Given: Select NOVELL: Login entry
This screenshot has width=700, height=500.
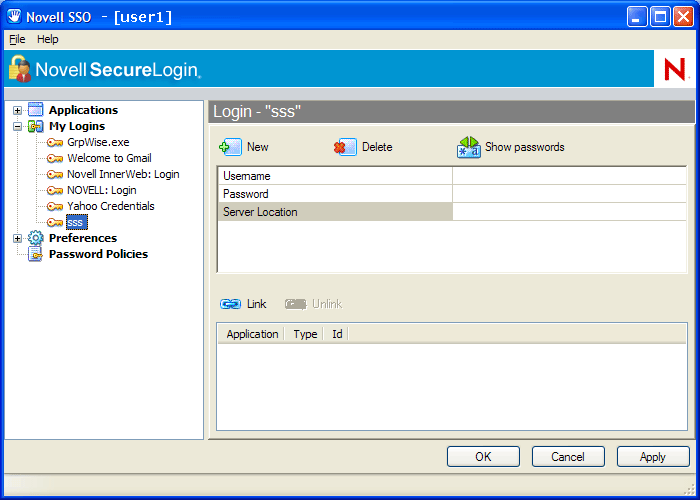Looking at the screenshot, I should tap(102, 191).
